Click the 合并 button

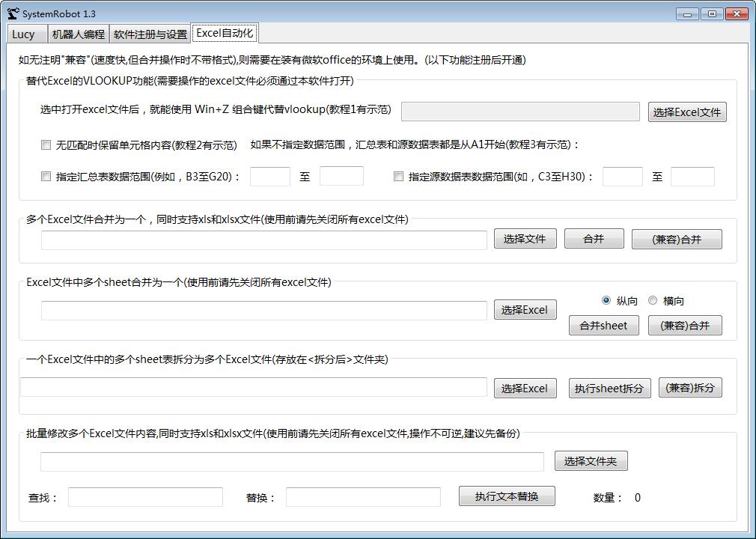[x=594, y=239]
